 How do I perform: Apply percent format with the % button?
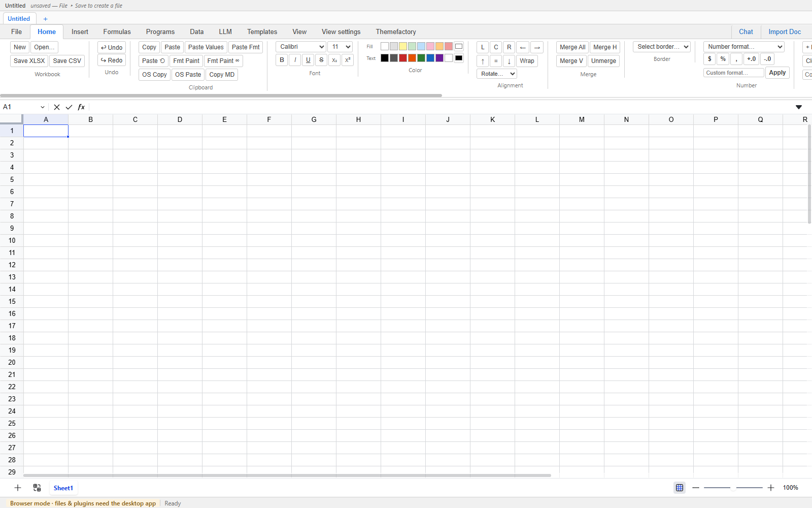click(x=723, y=59)
